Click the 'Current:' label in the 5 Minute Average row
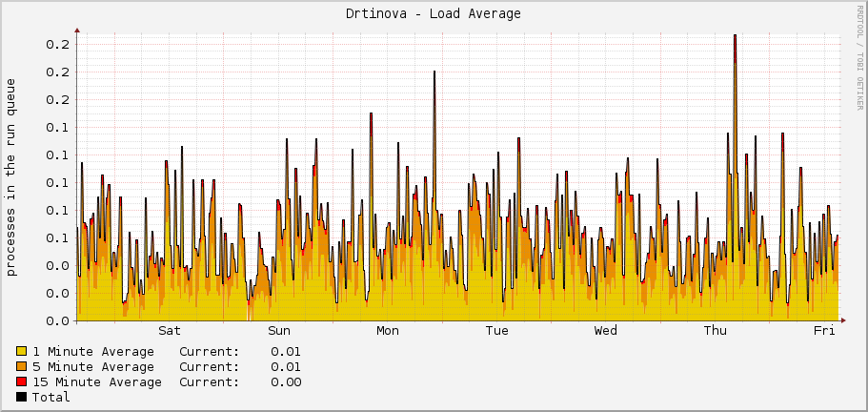Screen dimensions: 868x412 [x=210, y=366]
